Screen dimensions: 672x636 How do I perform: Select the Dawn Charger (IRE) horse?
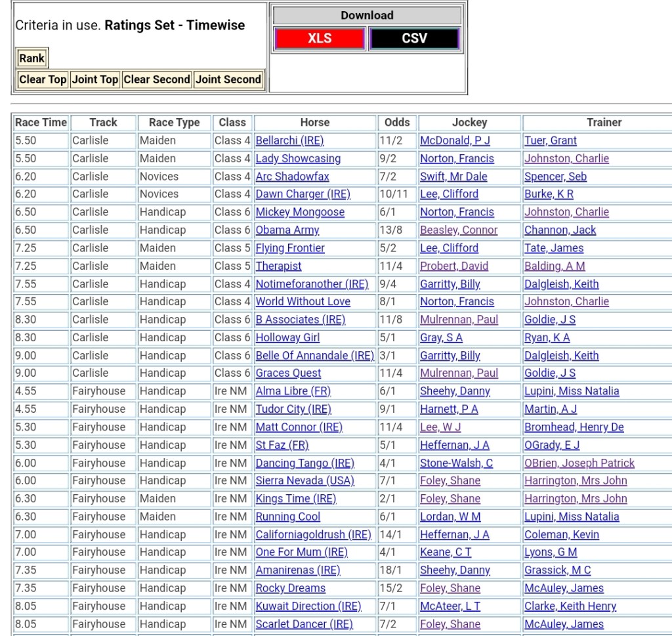tap(303, 194)
